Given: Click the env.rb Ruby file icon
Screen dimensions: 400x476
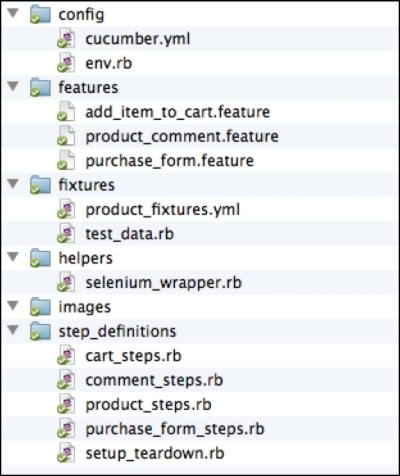Looking at the screenshot, I should (66, 63).
